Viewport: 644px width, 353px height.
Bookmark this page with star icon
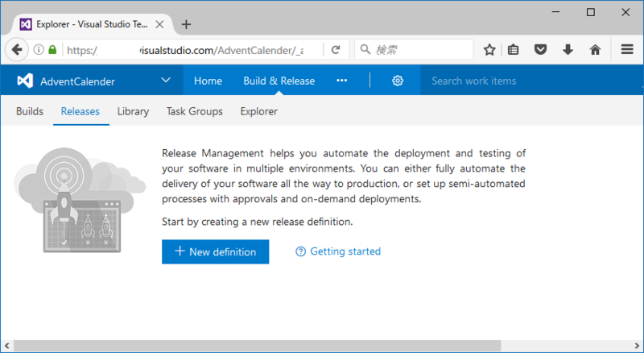pyautogui.click(x=489, y=50)
